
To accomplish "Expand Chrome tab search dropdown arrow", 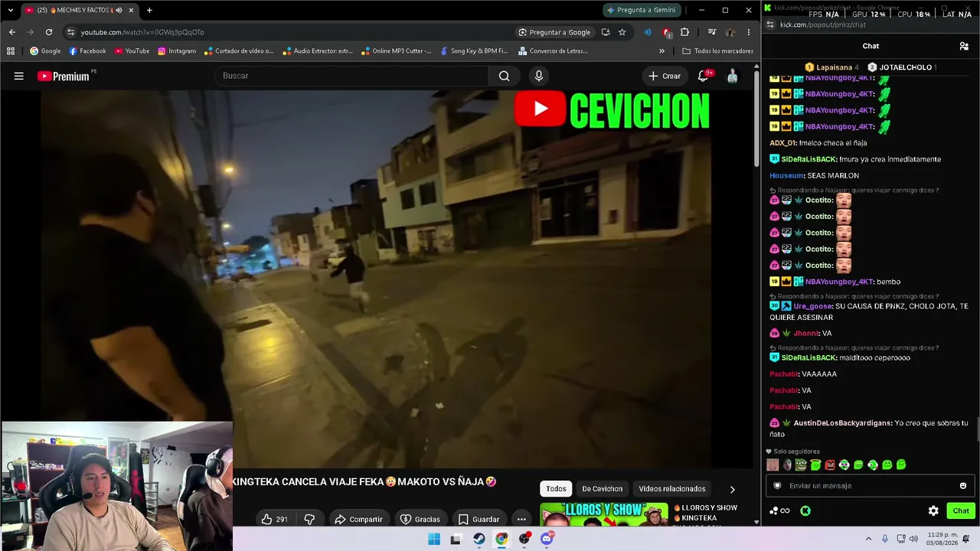I will point(10,10).
